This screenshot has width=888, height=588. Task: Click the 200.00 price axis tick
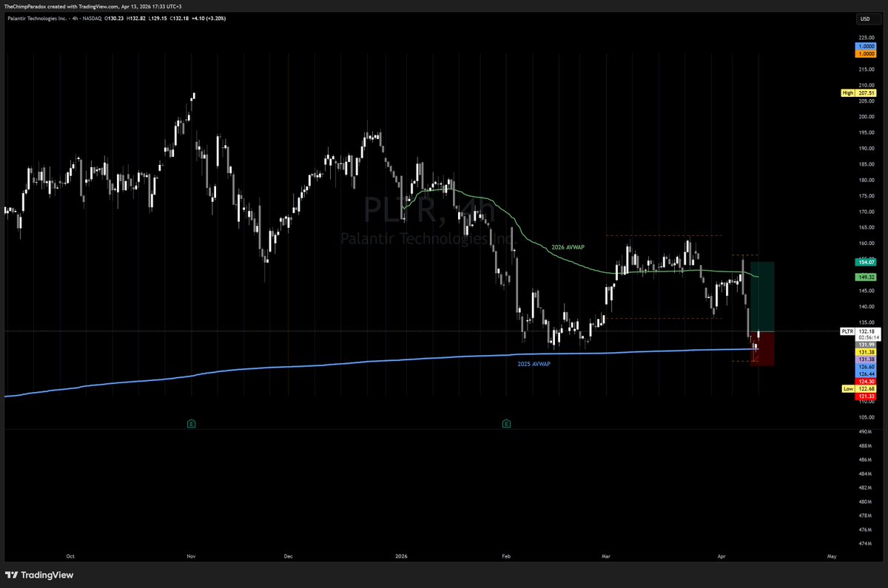(x=865, y=116)
